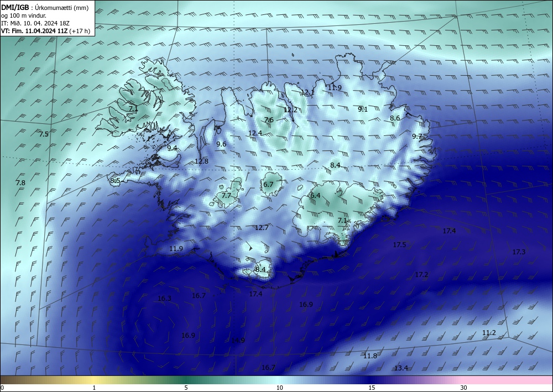Click the 17.3 value over the sea
553x392 pixels.
[519, 252]
